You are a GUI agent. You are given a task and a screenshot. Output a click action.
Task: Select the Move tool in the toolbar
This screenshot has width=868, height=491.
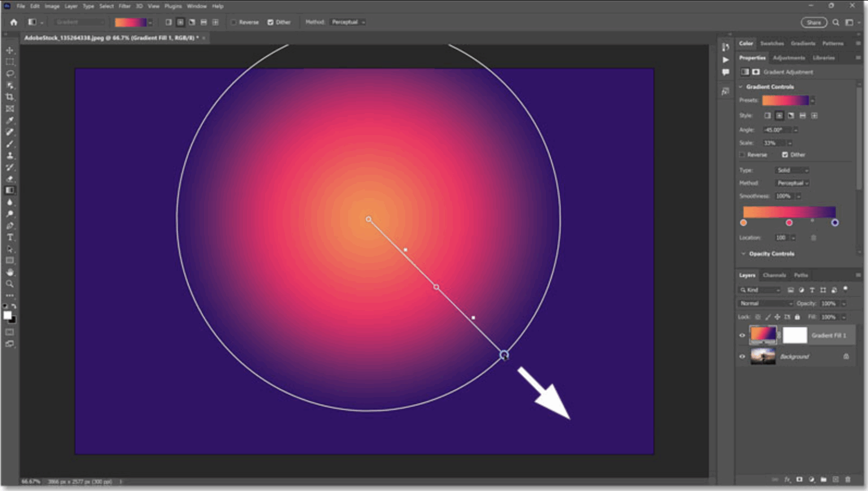[x=9, y=50]
